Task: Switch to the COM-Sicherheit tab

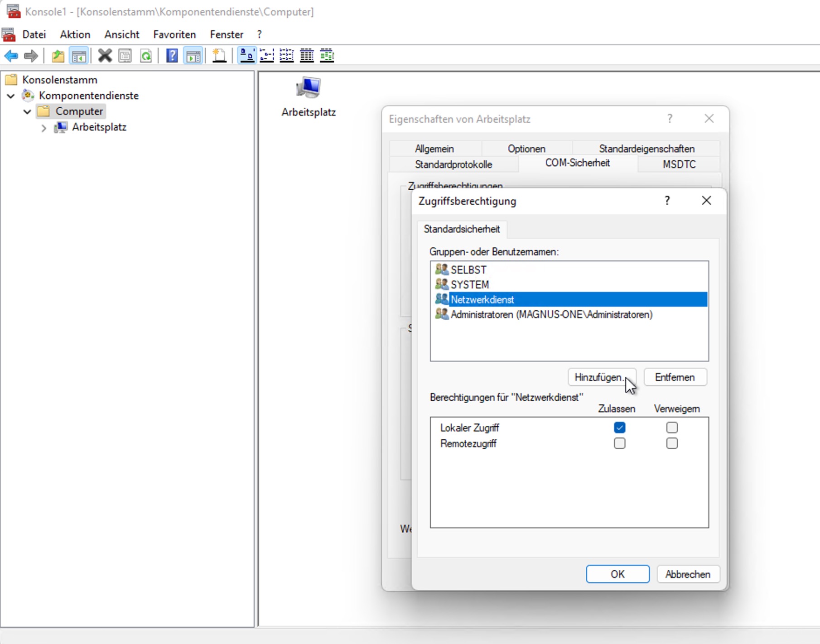Action: [578, 163]
